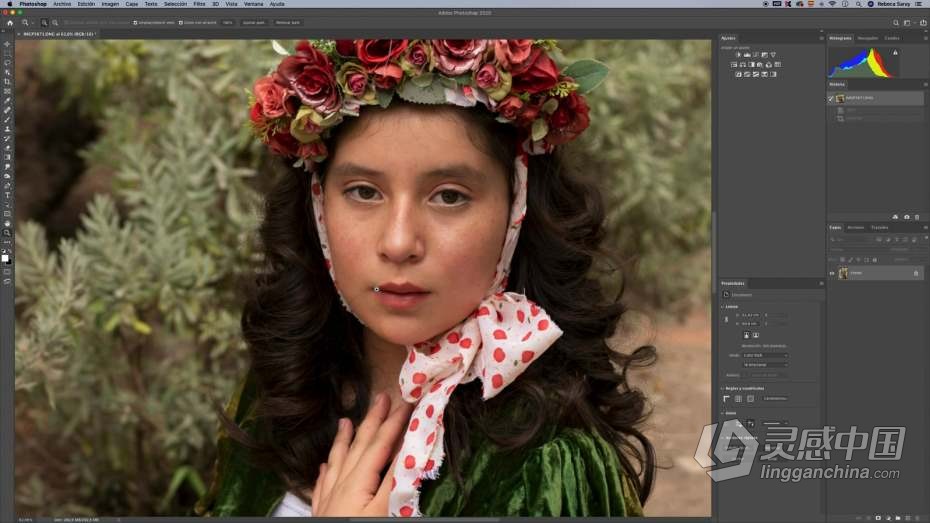The height and width of the screenshot is (523, 930).
Task: Delete current state in Historia panel
Action: [917, 217]
